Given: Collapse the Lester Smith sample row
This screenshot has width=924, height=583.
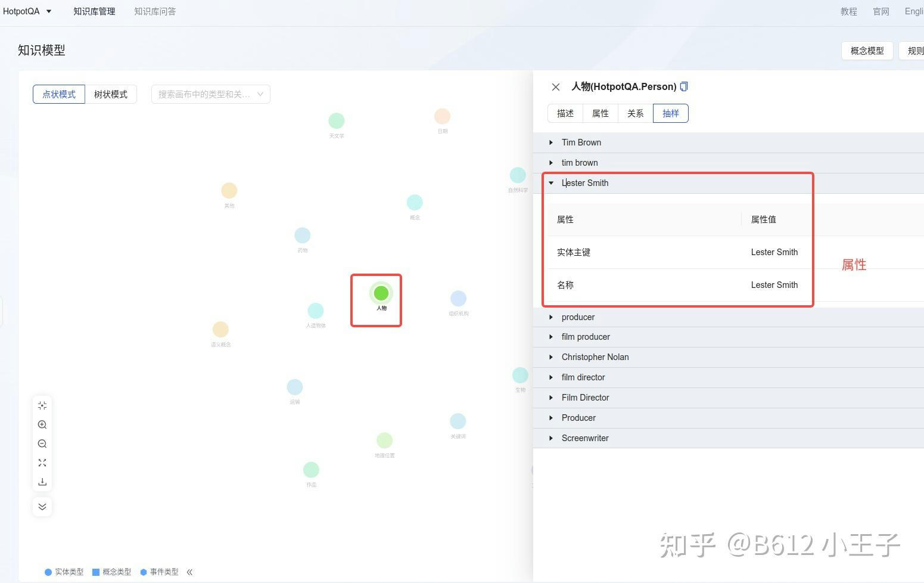Looking at the screenshot, I should point(551,183).
